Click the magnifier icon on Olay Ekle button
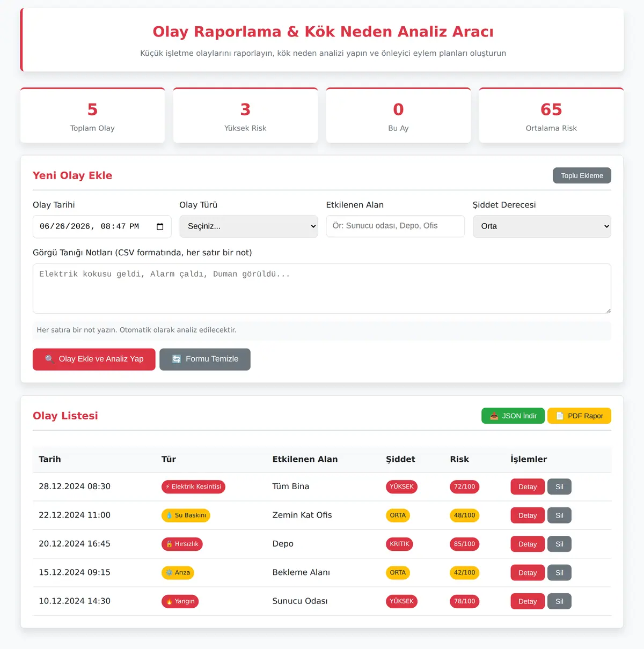This screenshot has height=649, width=644. coord(49,359)
